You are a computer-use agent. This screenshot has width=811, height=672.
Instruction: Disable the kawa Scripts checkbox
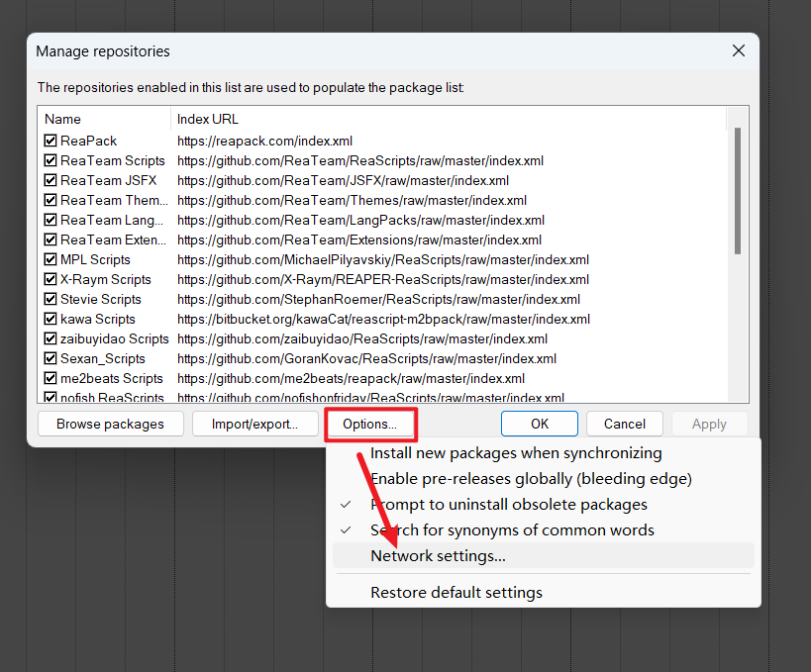51,319
